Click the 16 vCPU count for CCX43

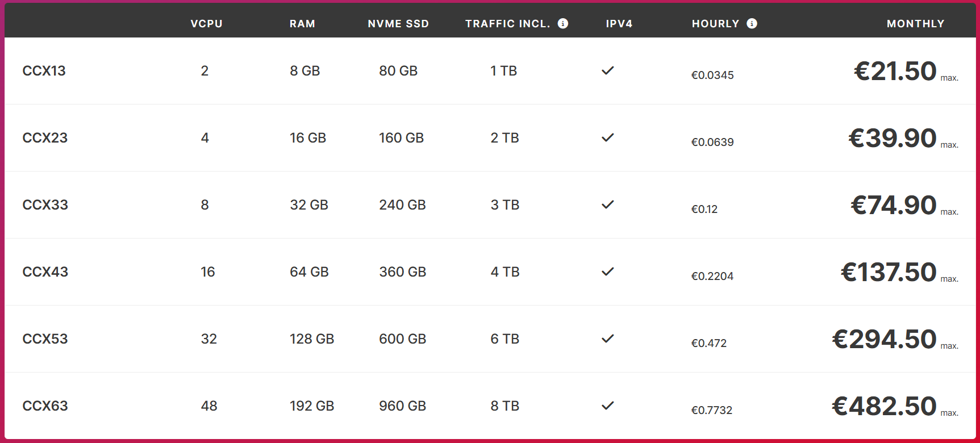point(208,272)
